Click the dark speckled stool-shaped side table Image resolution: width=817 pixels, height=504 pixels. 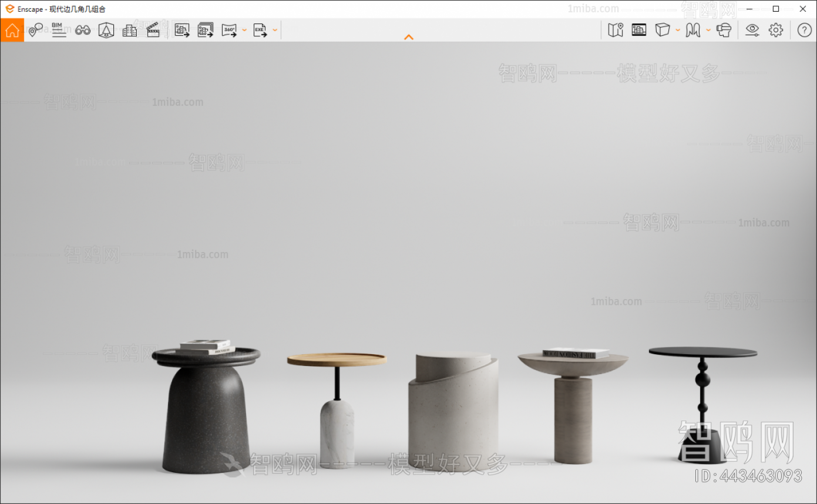pyautogui.click(x=206, y=410)
